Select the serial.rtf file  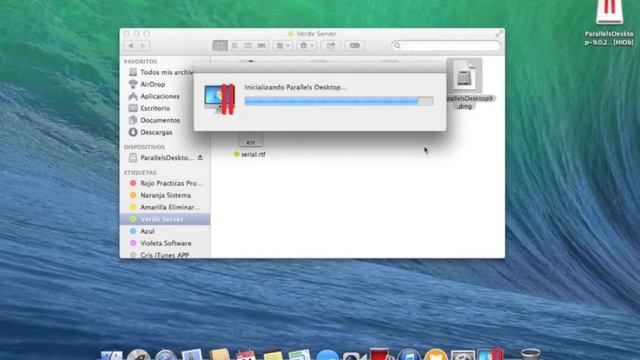click(x=249, y=154)
